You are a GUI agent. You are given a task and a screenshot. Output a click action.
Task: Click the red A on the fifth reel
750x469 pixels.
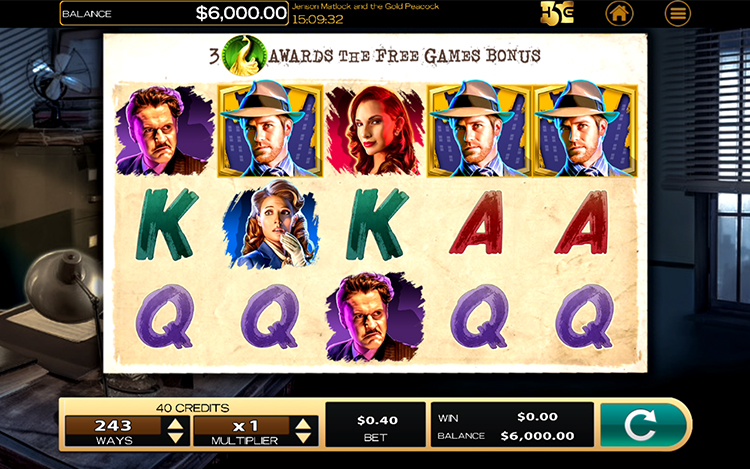click(x=584, y=222)
